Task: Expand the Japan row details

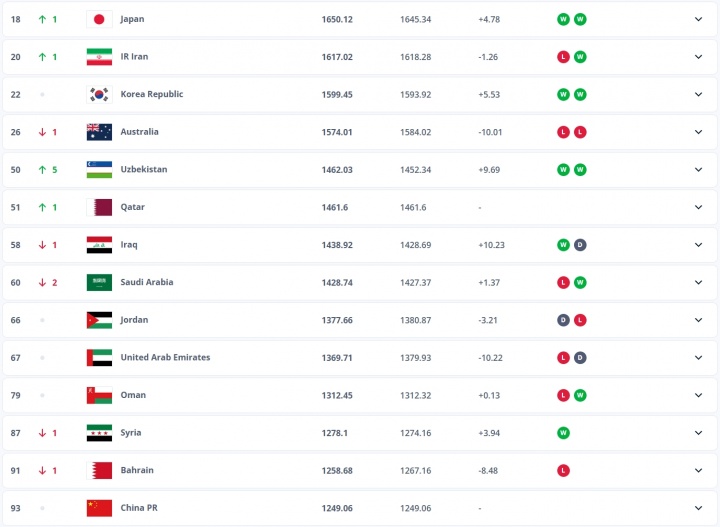Action: point(699,19)
